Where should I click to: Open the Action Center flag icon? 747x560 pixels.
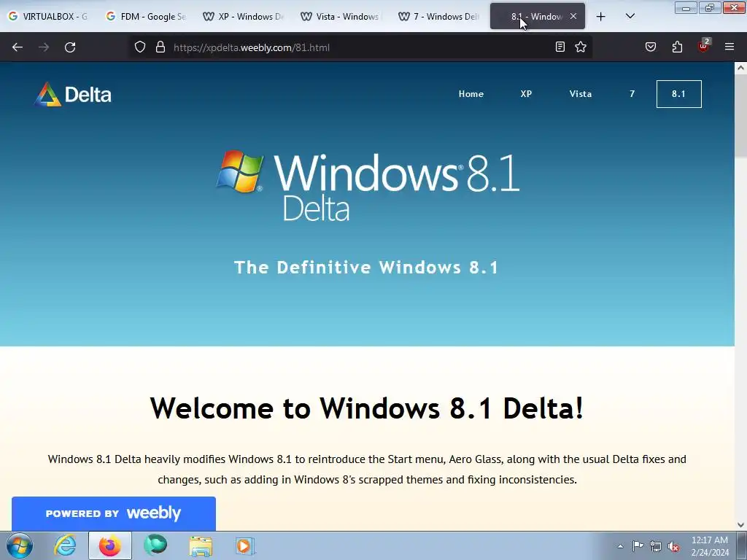[x=638, y=546]
